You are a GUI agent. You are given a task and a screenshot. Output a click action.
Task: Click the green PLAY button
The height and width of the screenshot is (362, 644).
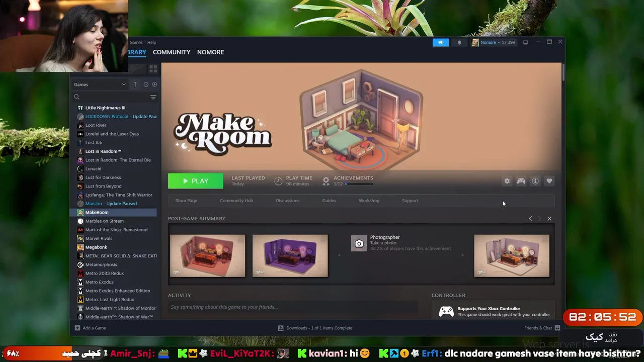coord(195,181)
